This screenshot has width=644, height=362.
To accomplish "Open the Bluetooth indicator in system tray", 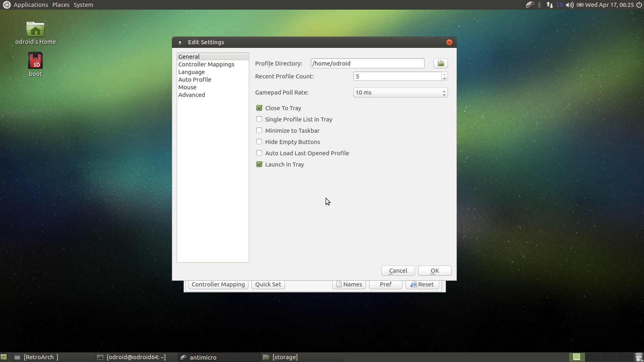I will (540, 5).
